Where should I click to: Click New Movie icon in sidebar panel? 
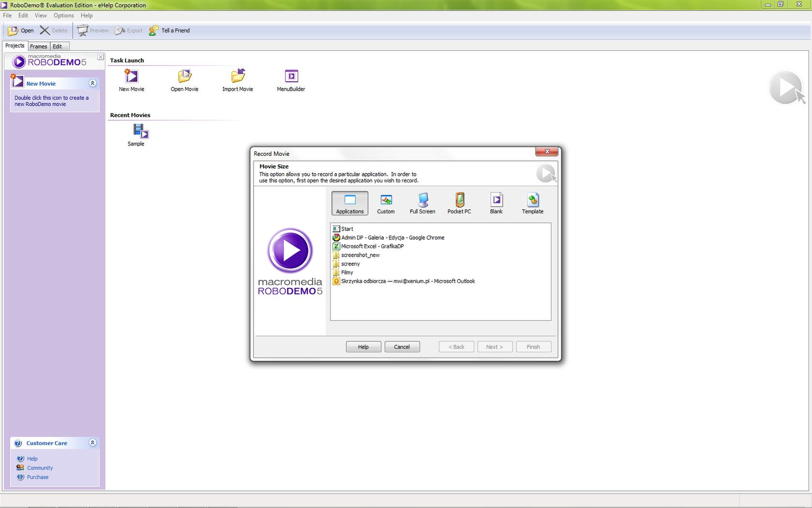coord(17,81)
